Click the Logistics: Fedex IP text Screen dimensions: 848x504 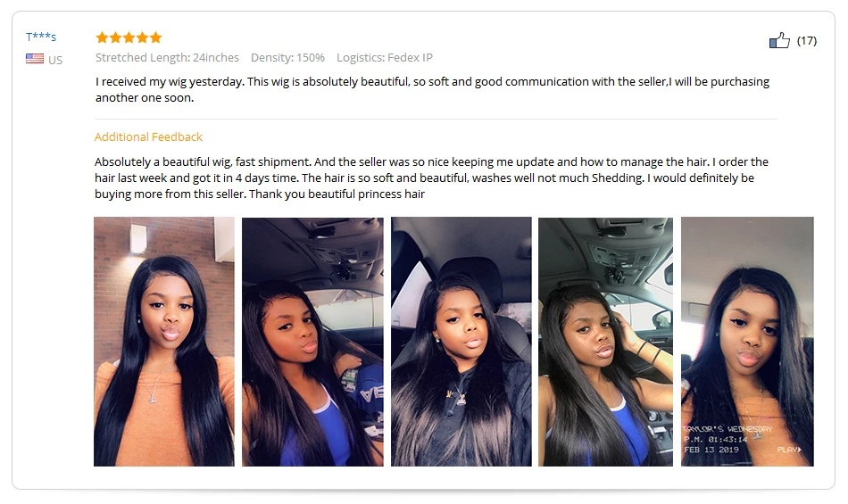(x=385, y=57)
